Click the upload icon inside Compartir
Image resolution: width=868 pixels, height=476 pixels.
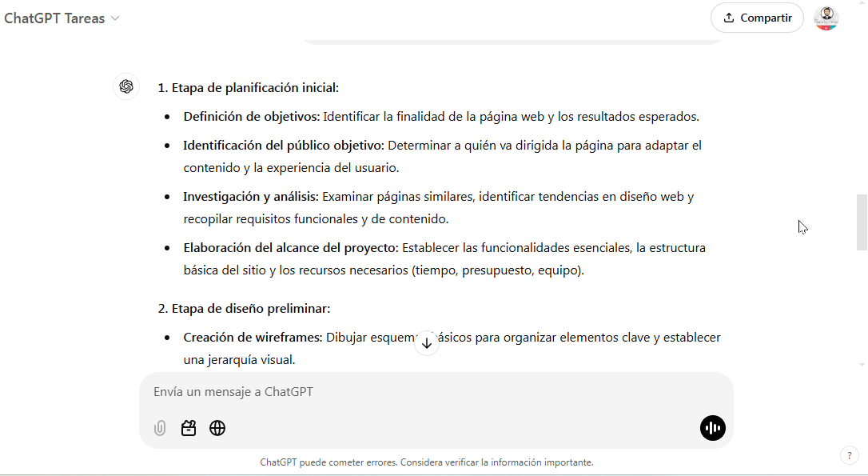pyautogui.click(x=728, y=18)
